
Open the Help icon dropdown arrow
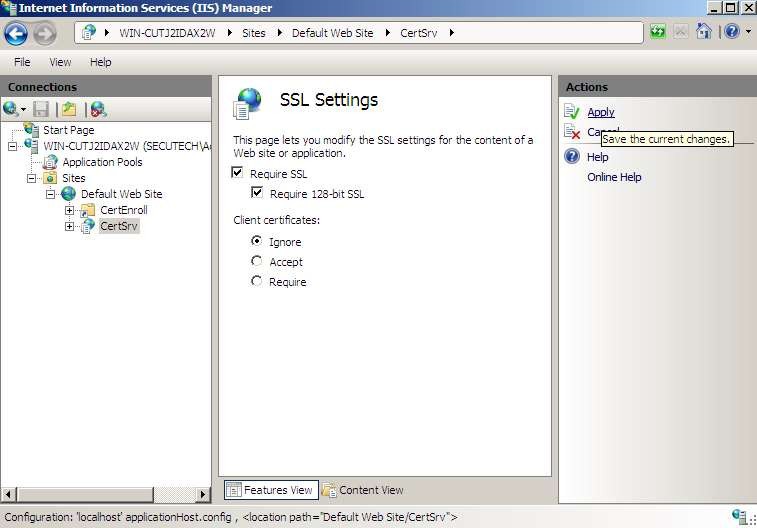[x=748, y=32]
